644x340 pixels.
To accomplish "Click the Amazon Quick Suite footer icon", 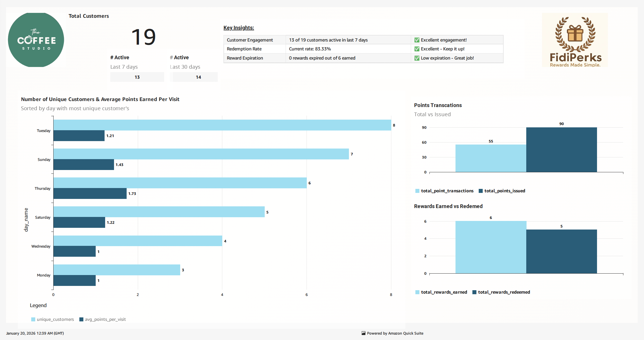I will pos(363,333).
